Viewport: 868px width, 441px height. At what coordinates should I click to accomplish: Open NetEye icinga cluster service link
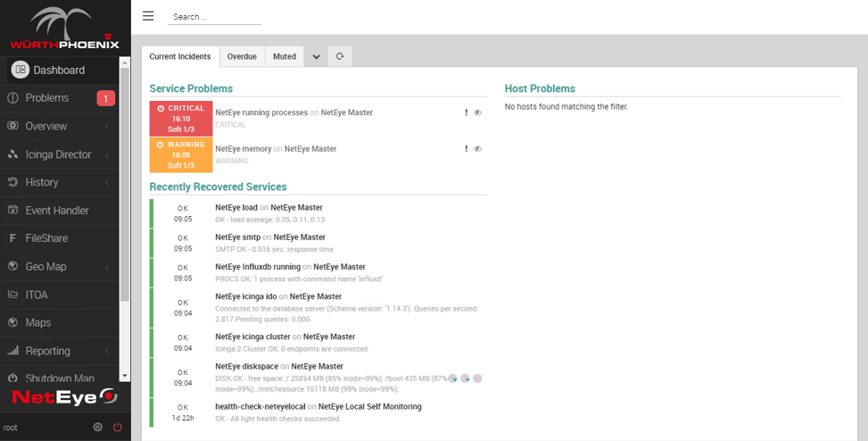tap(253, 337)
